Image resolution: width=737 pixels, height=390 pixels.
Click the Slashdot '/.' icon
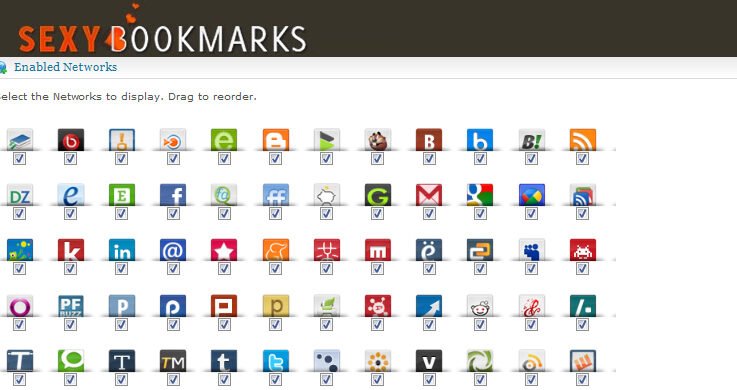[x=583, y=305]
